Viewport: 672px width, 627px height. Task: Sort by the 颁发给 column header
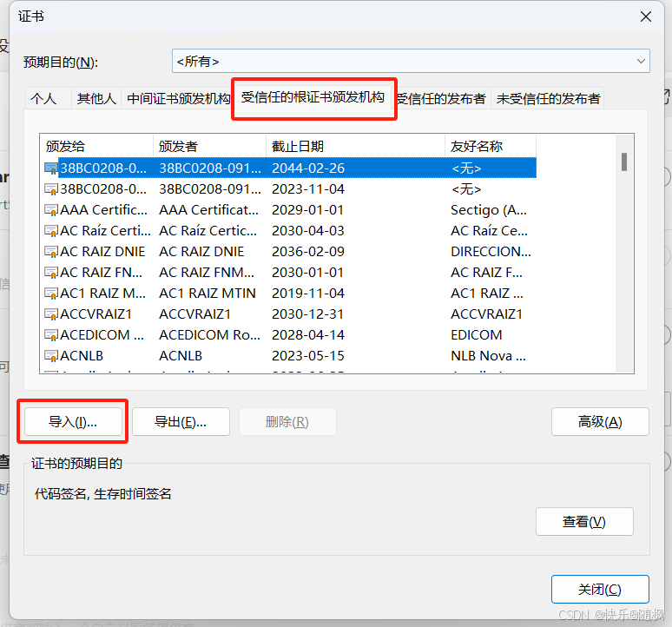pyautogui.click(x=97, y=146)
